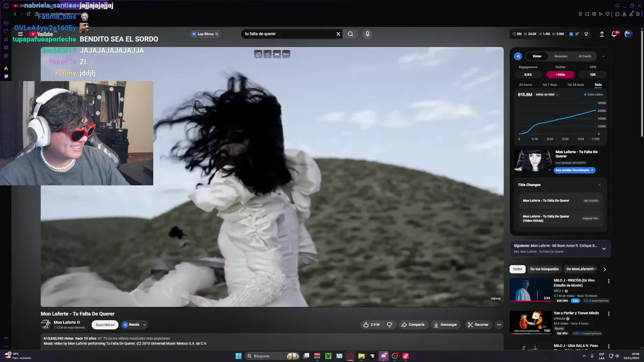
Task: Select the 'De tus búsquedas' chip
Action: pyautogui.click(x=544, y=269)
